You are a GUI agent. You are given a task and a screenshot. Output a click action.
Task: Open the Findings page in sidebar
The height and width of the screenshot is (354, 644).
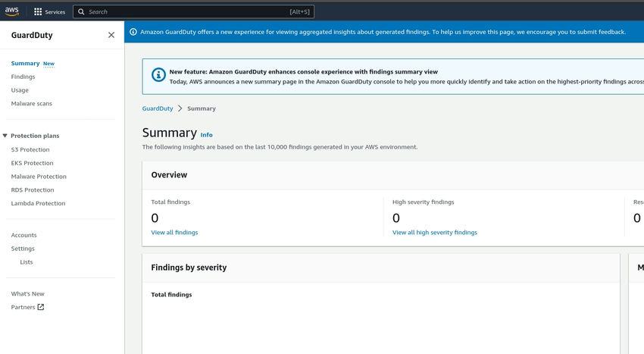click(23, 77)
